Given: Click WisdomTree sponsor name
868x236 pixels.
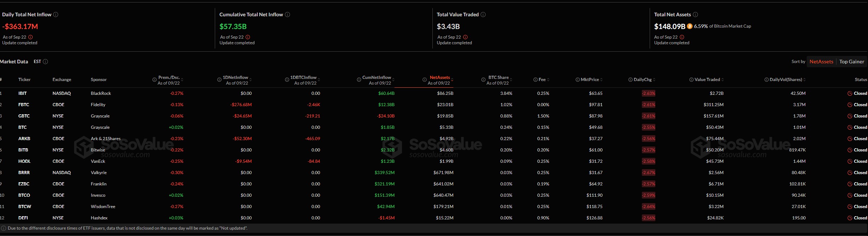Looking at the screenshot, I should click(103, 207).
